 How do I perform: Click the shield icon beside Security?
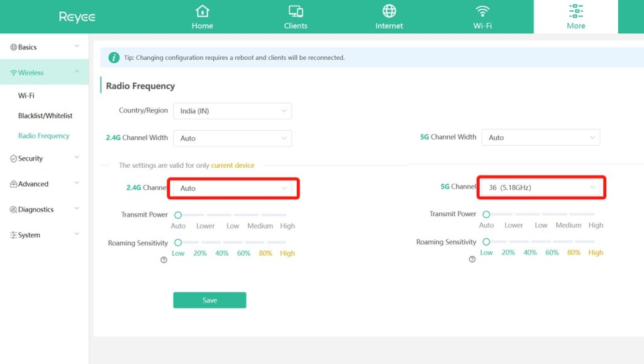point(14,158)
